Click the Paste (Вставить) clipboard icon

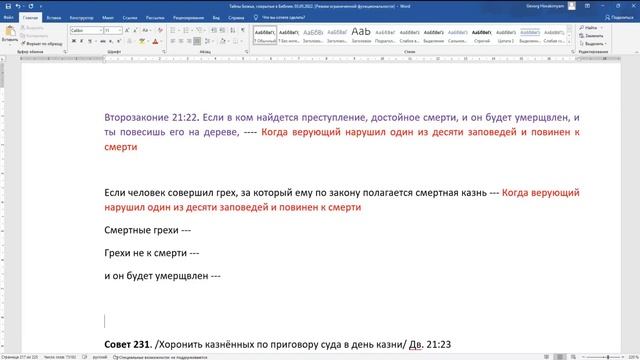10,31
